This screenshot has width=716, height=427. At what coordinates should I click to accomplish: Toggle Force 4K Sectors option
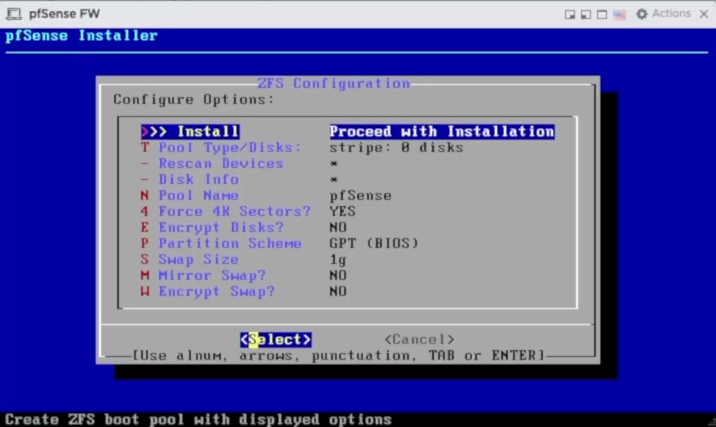(x=226, y=211)
